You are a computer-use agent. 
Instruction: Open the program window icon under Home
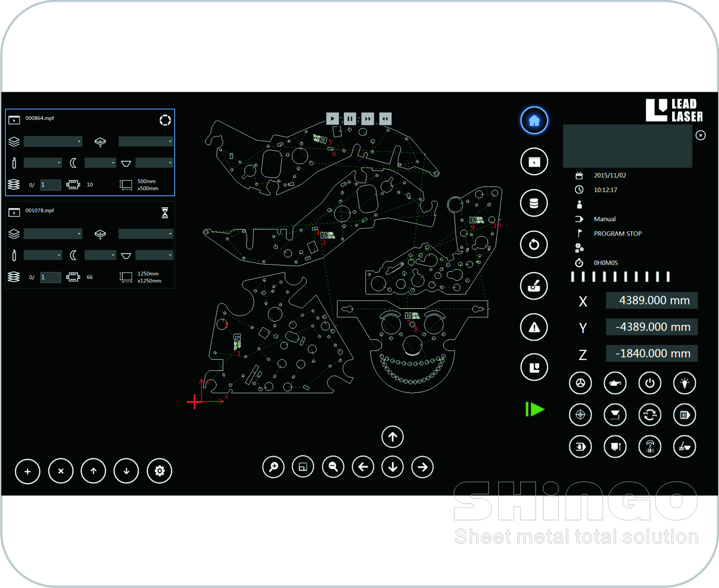tap(534, 162)
